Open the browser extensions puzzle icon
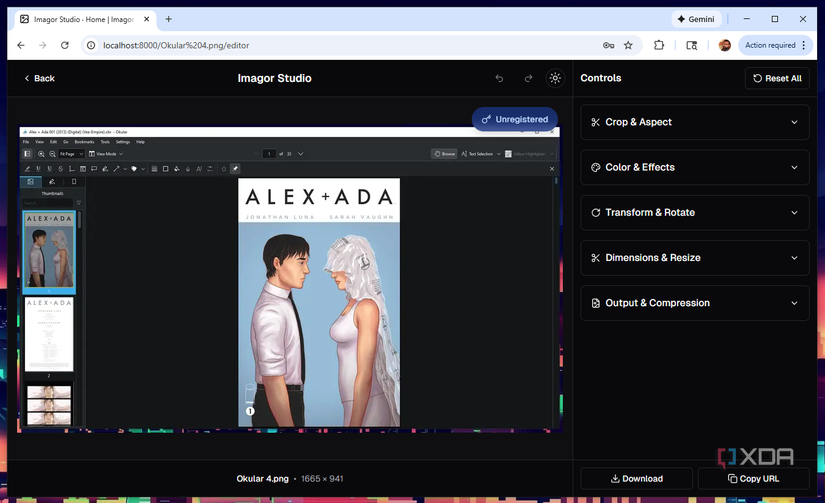This screenshot has height=503, width=825. click(659, 45)
